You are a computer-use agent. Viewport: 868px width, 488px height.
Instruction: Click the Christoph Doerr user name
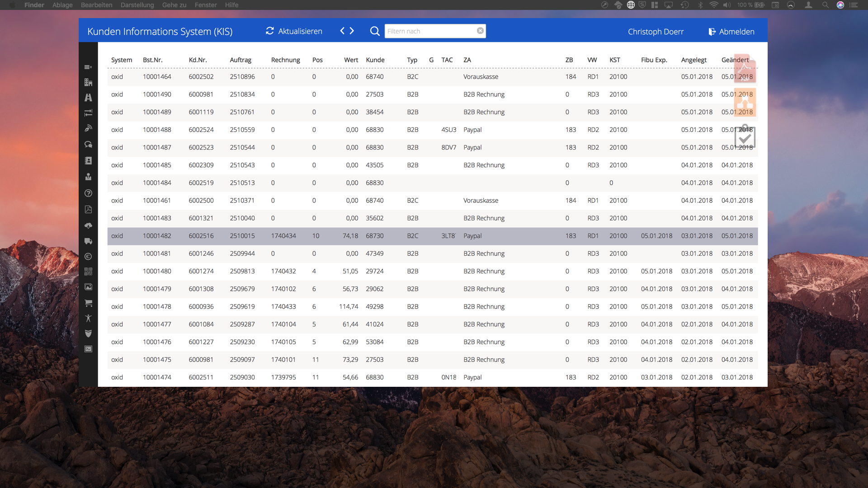tap(656, 32)
